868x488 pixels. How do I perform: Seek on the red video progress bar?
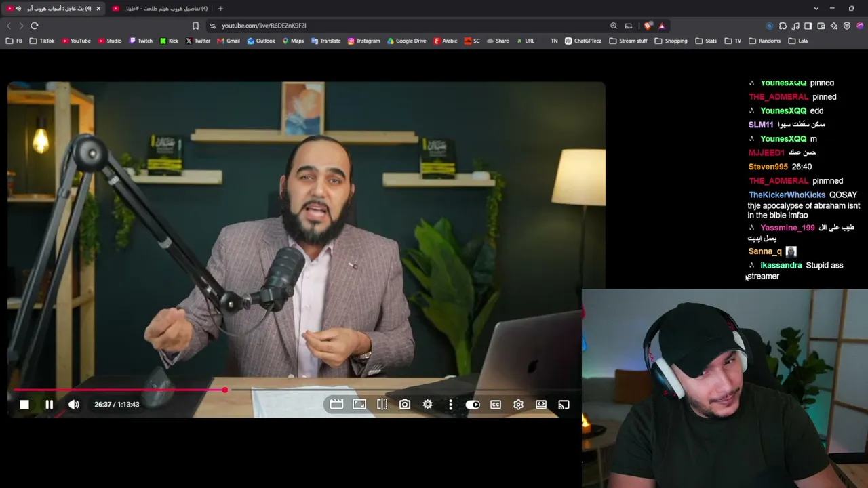296,390
